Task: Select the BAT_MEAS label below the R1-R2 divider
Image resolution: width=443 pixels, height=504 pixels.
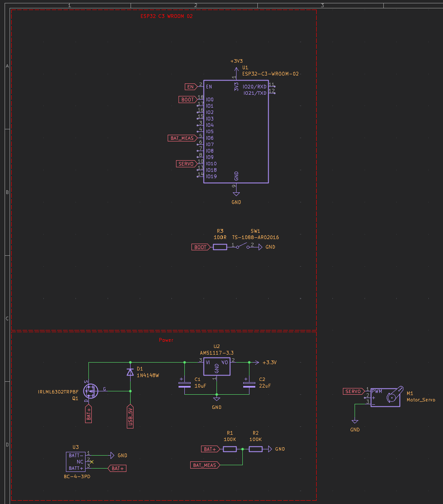Action: coord(205,465)
